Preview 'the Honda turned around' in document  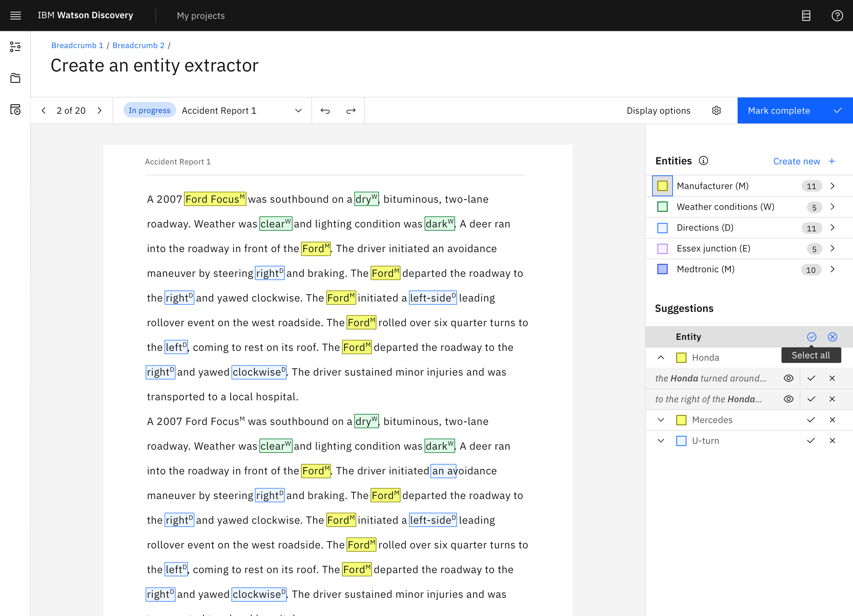tap(788, 378)
